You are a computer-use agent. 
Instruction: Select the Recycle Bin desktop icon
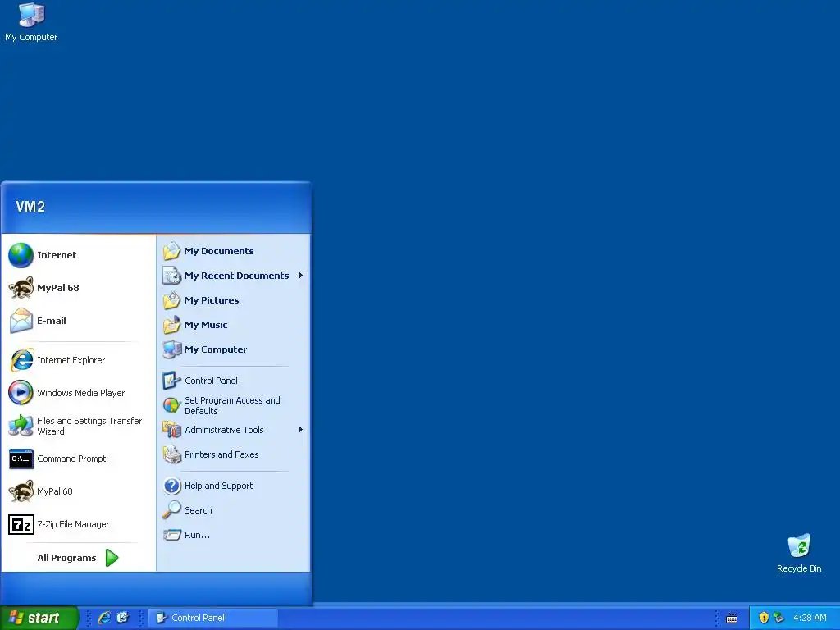799,554
